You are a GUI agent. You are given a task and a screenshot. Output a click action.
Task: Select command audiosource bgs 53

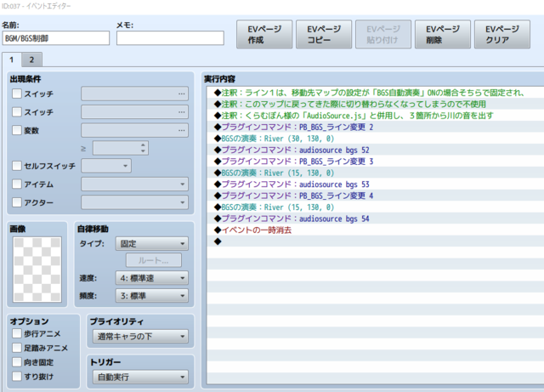click(x=376, y=185)
